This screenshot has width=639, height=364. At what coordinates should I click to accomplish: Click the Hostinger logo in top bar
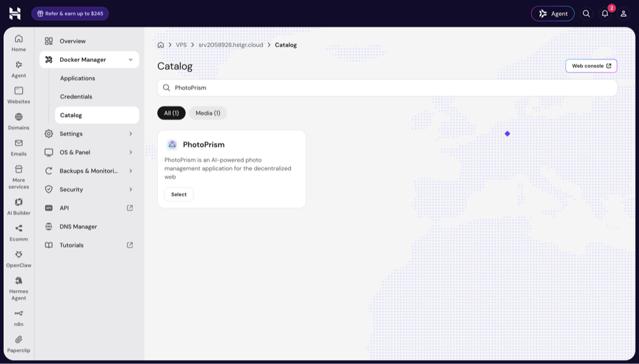[15, 13]
